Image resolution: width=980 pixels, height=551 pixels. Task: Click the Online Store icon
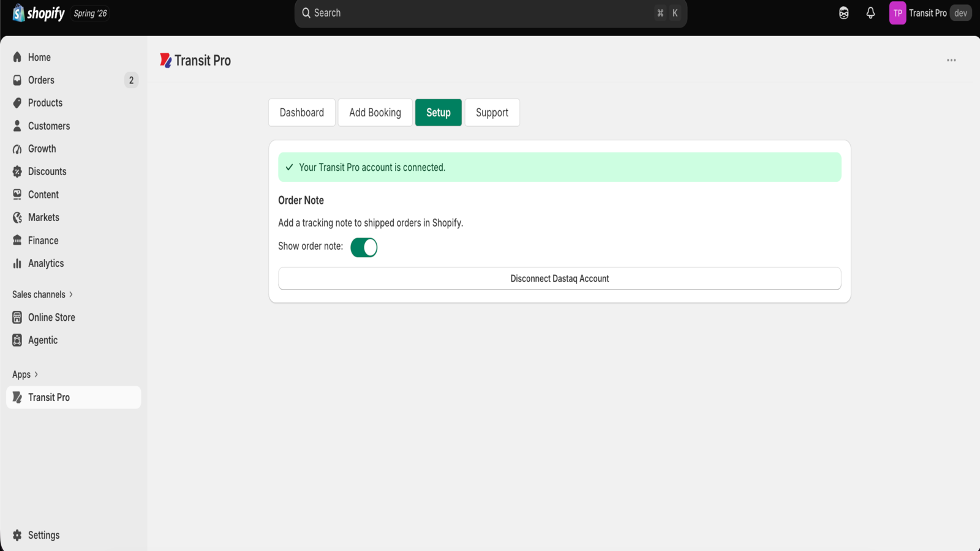pos(17,317)
